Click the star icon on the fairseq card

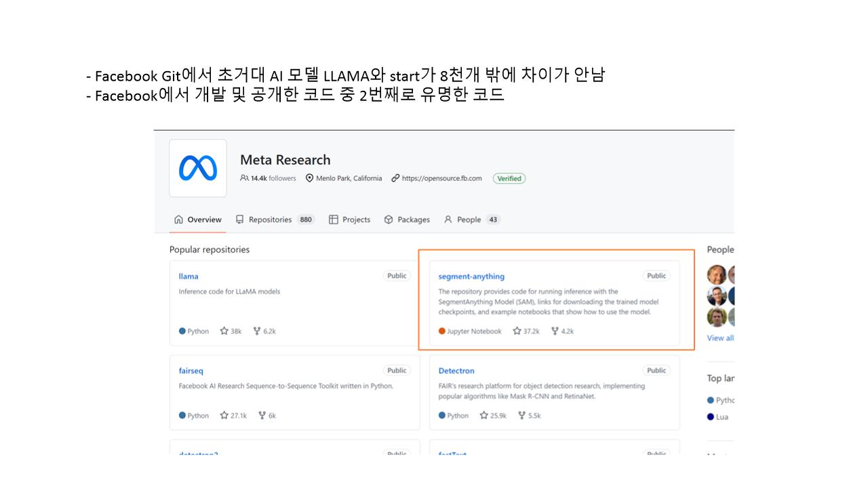224,415
